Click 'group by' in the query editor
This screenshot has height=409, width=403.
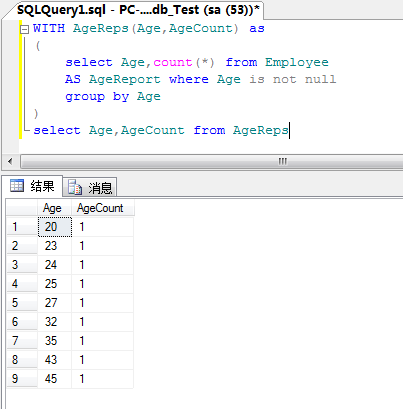coord(97,96)
